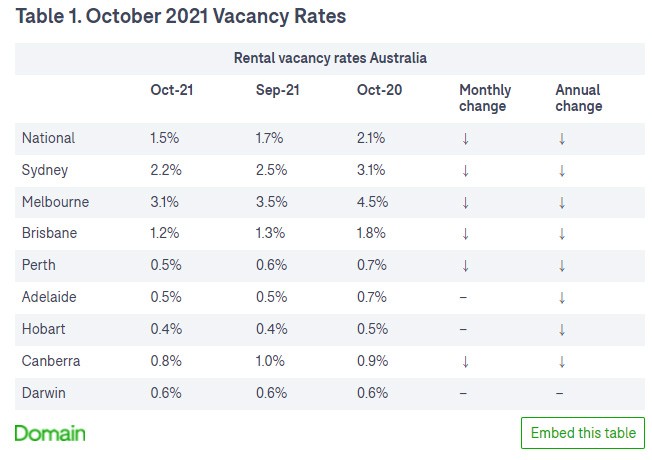Click the Table 1 October 2021 title
Viewport: 652px width, 460px height.
pyautogui.click(x=181, y=17)
